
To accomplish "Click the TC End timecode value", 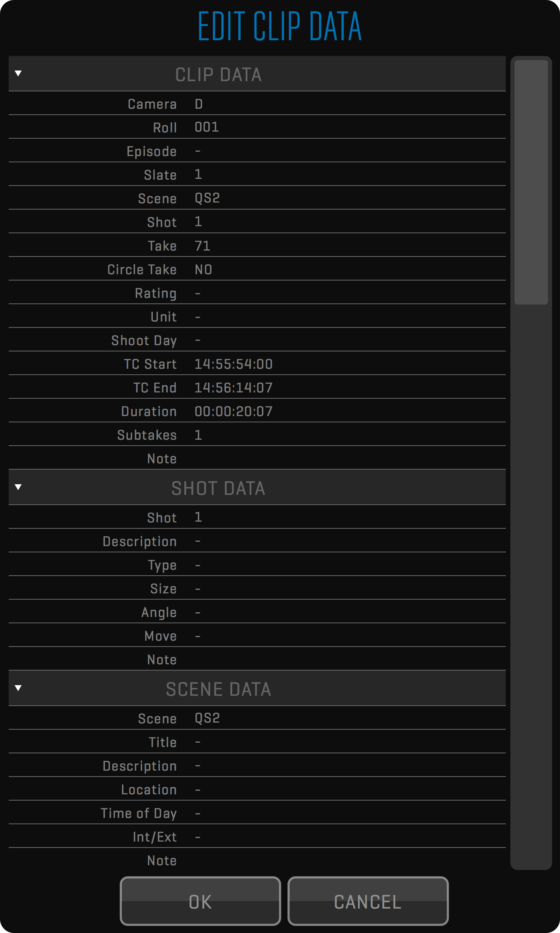I will 234,388.
